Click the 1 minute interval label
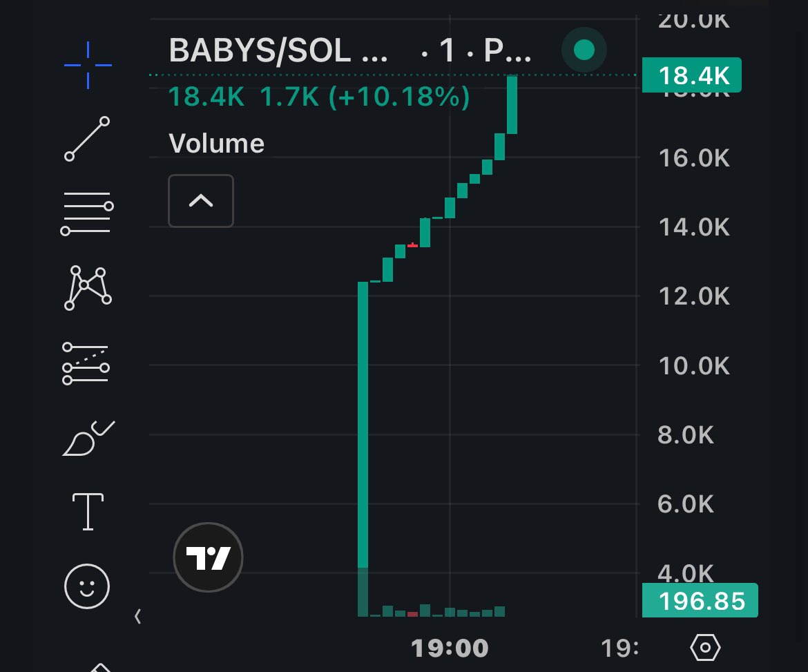This screenshot has width=808, height=672. (447, 50)
